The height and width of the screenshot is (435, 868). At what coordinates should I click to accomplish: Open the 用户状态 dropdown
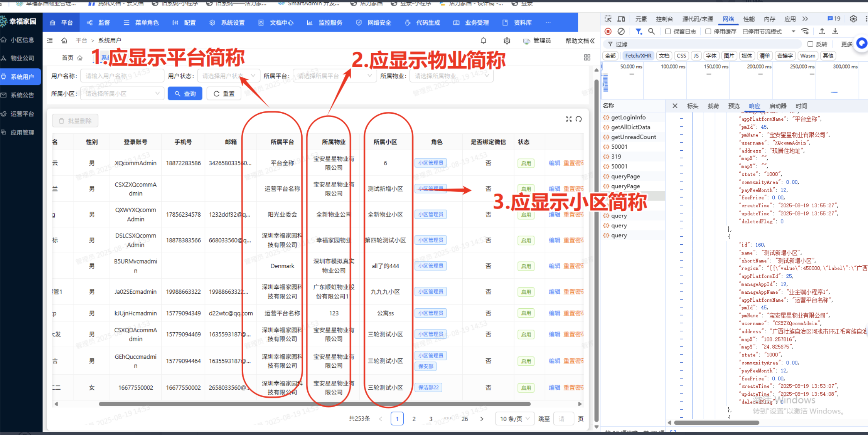(228, 76)
